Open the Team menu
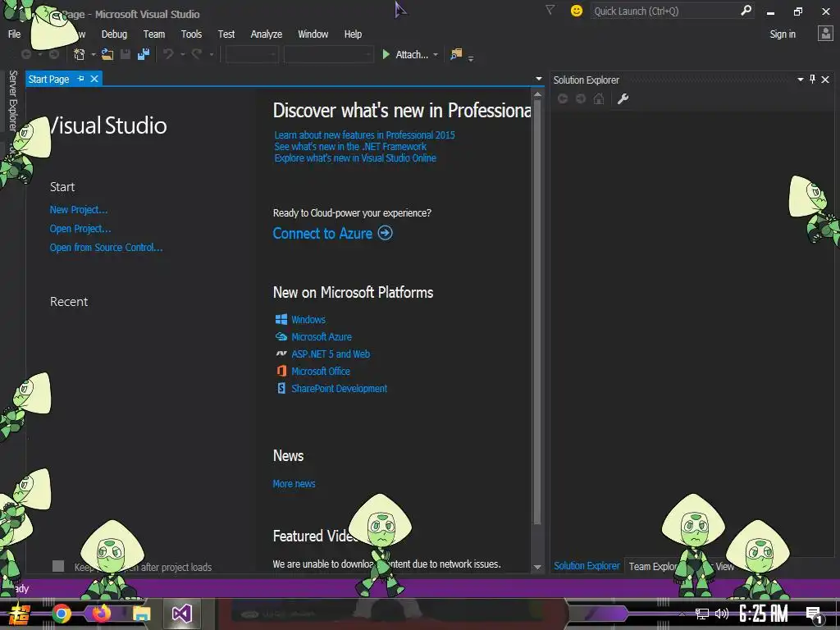 pos(153,34)
